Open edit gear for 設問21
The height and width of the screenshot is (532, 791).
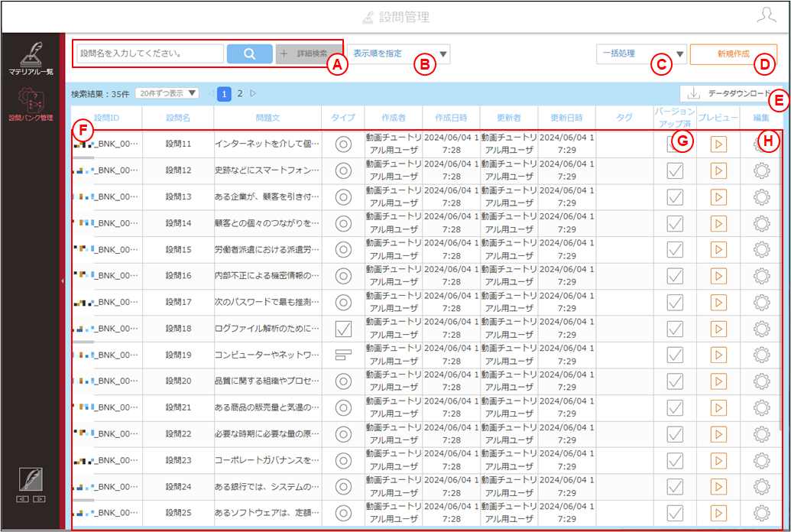click(761, 407)
